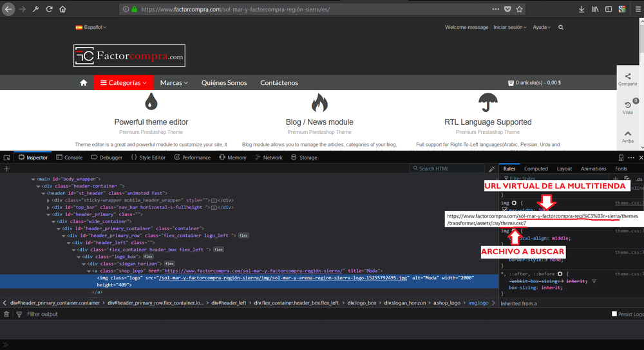
Task: Bookmark this page with the star icon
Action: (x=520, y=9)
